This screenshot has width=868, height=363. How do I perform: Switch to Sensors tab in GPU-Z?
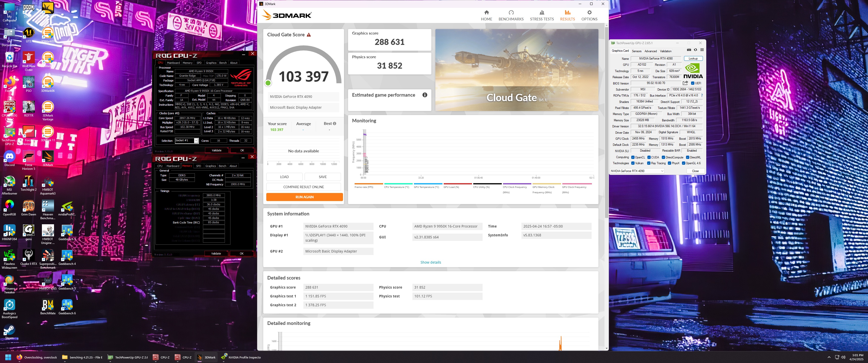(637, 51)
